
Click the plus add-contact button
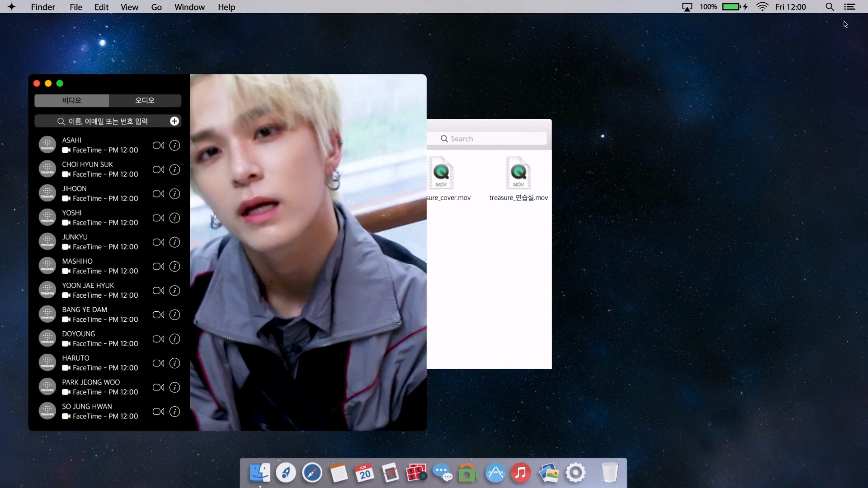[175, 121]
